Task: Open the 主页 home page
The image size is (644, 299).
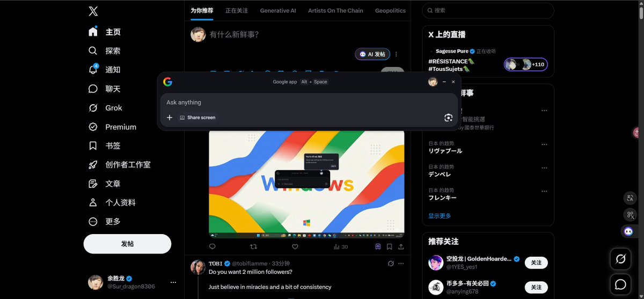Action: click(x=105, y=32)
